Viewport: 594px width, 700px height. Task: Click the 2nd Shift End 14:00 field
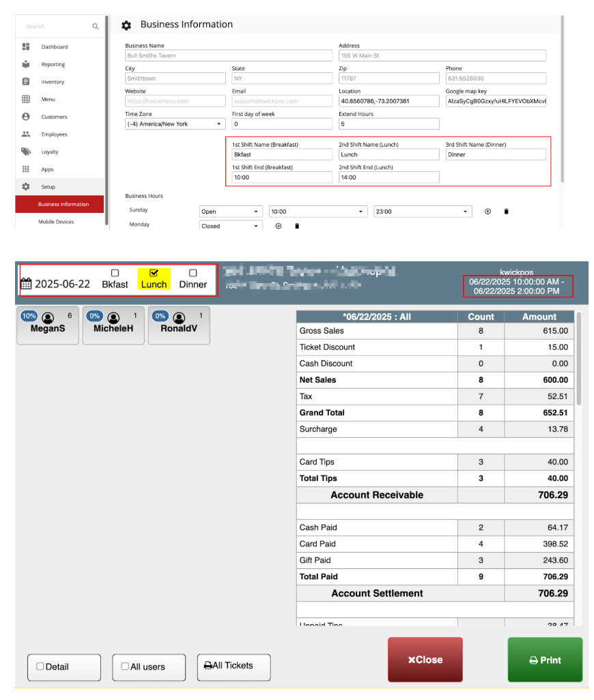coord(389,177)
